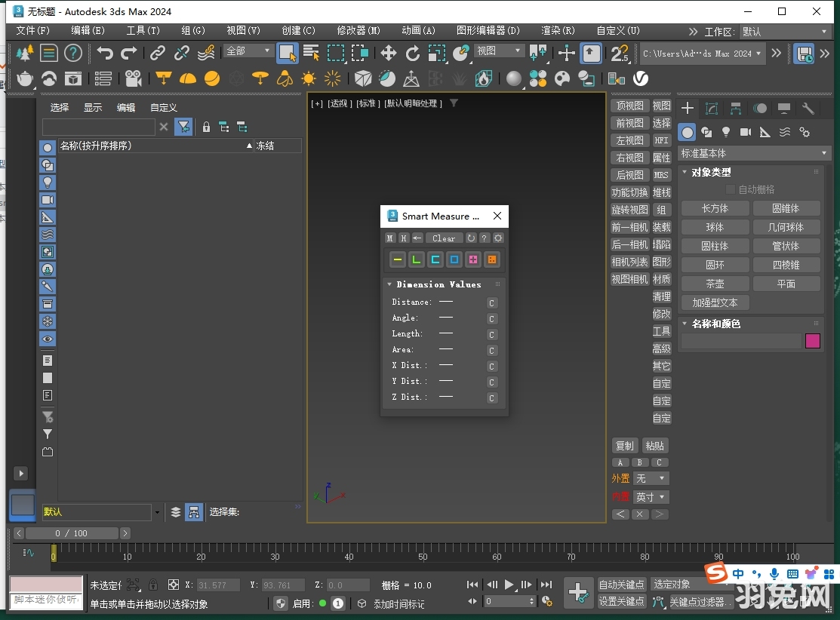This screenshot has width=840, height=620.
Task: Toggle the selection lock padlock in status bar
Action: click(x=153, y=585)
